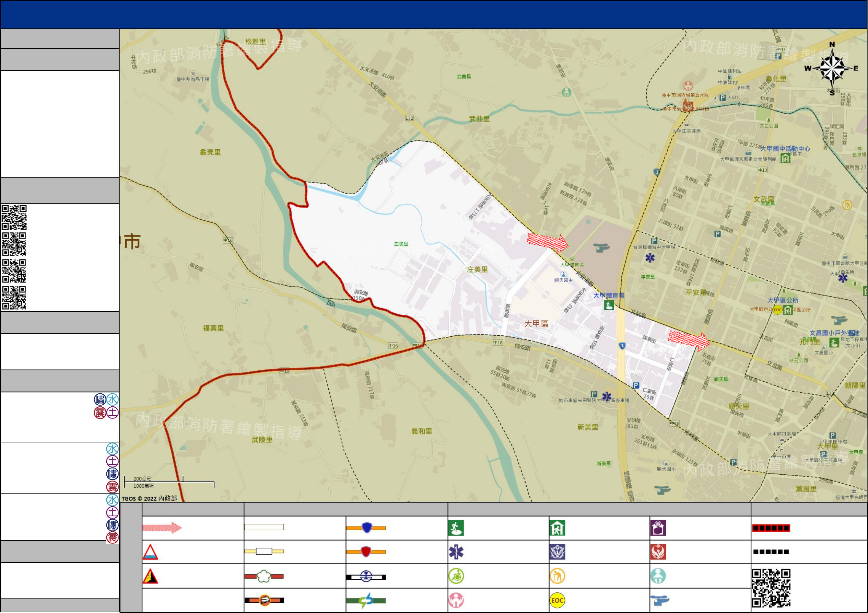Click the plain black dashed boundary sample in legend
The height and width of the screenshot is (613, 868).
[771, 552]
